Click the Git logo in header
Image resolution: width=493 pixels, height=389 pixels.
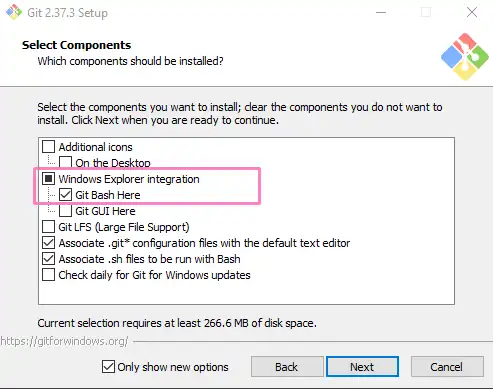point(465,56)
